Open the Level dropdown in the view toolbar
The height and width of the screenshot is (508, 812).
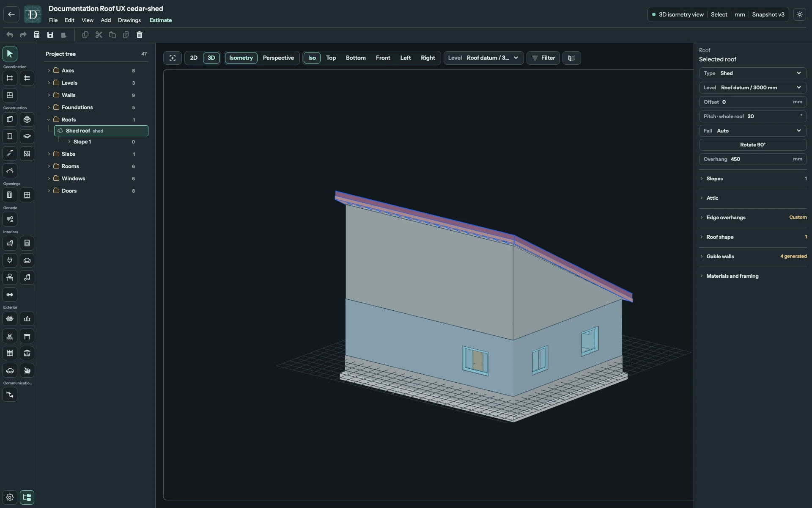click(484, 58)
